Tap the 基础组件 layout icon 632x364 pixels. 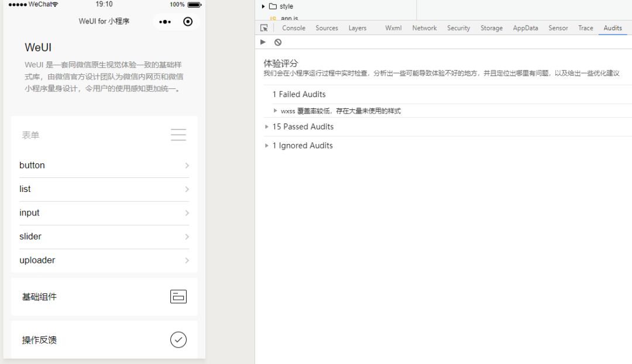tap(178, 297)
